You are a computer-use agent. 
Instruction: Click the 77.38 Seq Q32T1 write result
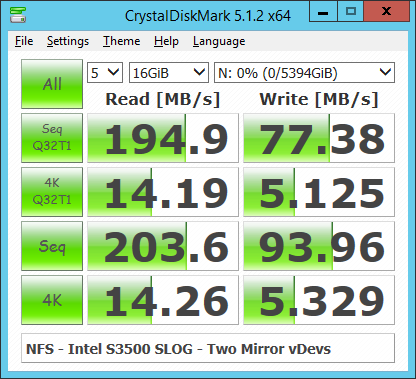click(x=319, y=138)
